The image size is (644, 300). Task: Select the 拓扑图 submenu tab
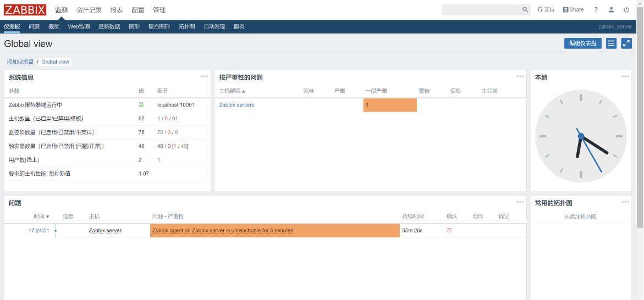coord(187,27)
